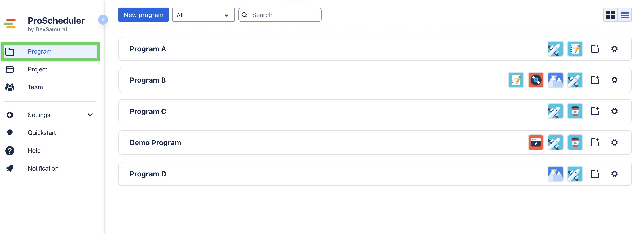
Task: Click the coffee cup project icon in Program C
Action: click(x=575, y=111)
